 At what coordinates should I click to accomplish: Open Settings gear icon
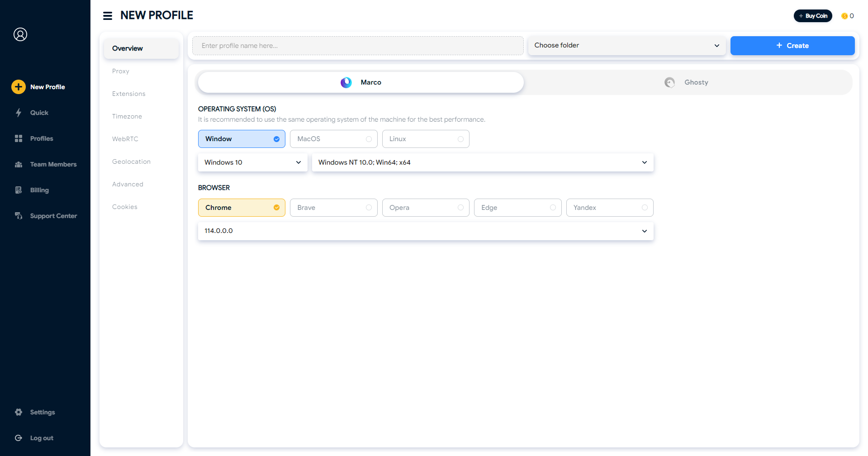tap(19, 412)
